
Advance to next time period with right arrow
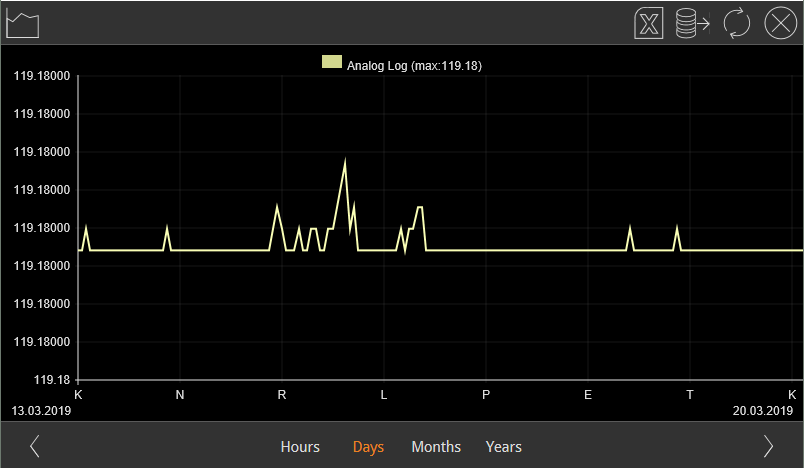pyautogui.click(x=768, y=446)
